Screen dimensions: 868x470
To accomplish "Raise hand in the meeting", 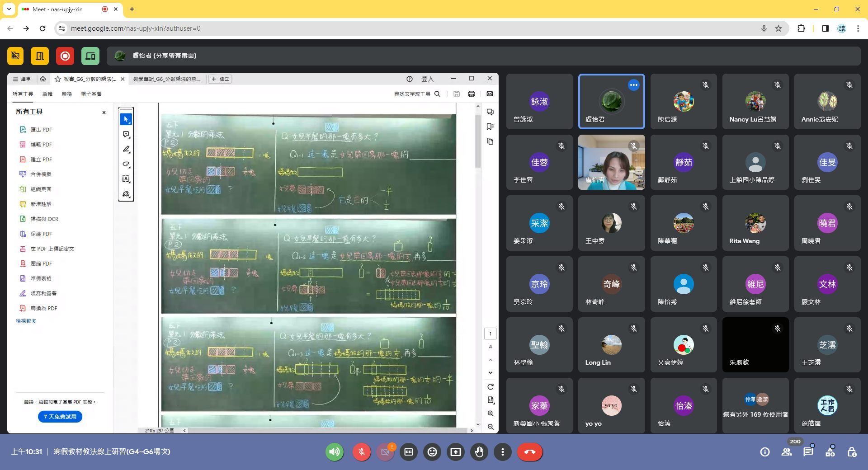I will point(479,452).
